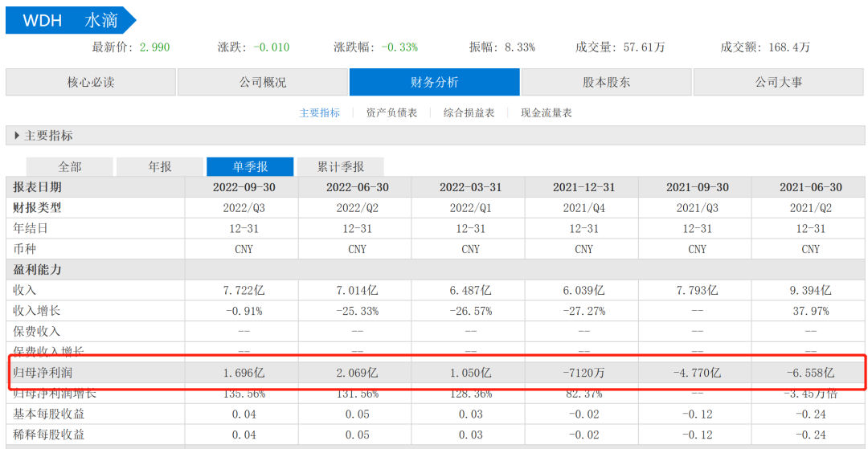Open the 核心必读 tab

click(90, 82)
